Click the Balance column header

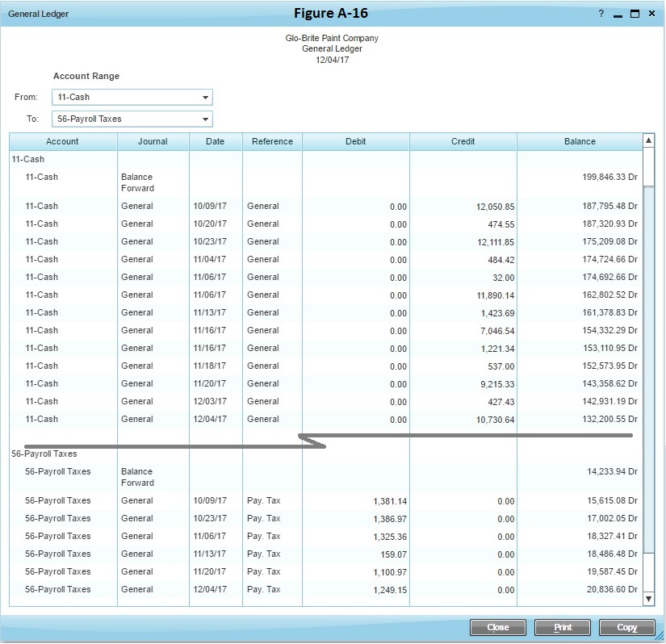580,140
